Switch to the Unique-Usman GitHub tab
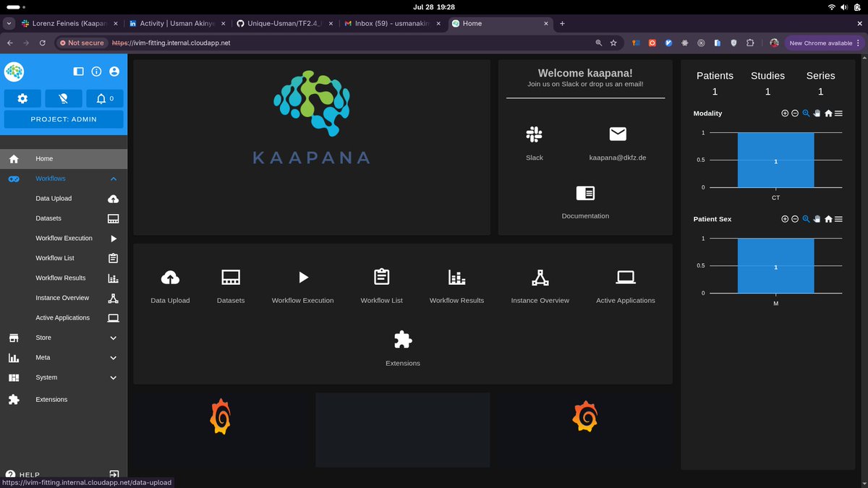 tap(284, 23)
